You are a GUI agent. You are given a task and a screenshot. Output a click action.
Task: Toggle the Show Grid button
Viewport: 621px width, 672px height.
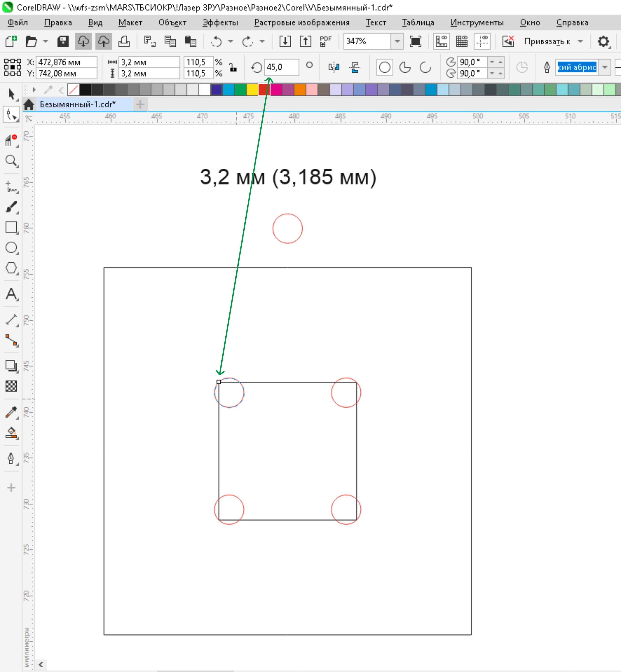coord(462,41)
